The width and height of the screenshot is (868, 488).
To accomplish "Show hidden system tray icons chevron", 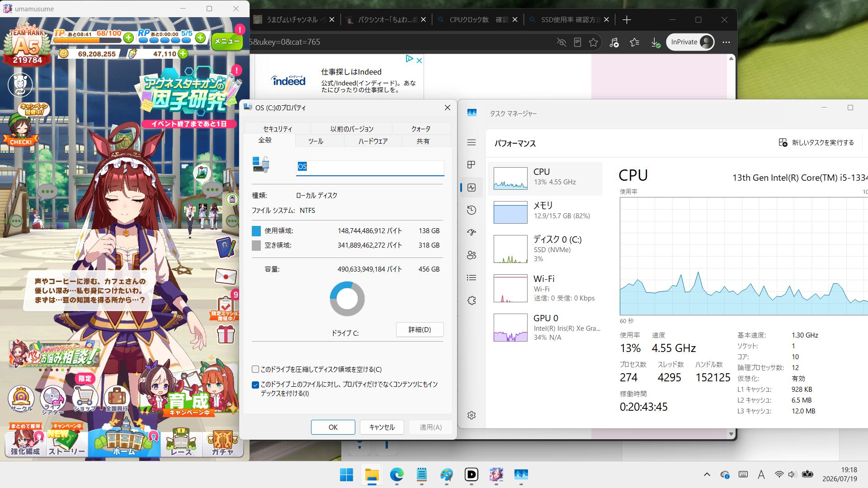I will tap(707, 474).
